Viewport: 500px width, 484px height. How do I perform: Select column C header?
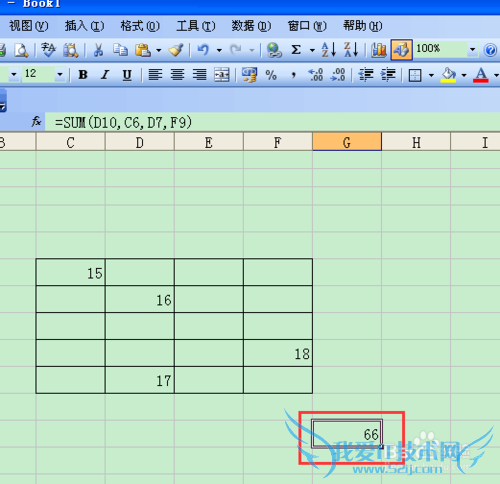70,142
